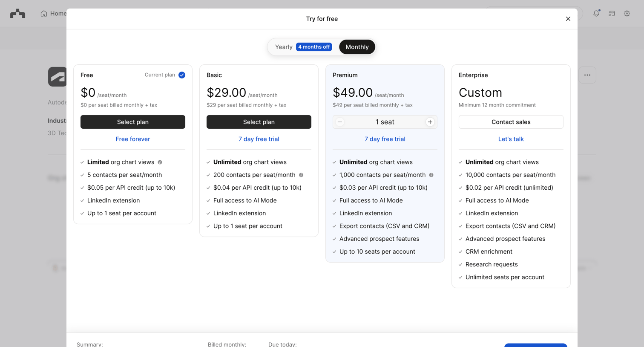Click 'Minimum 12 month commitment' text
Screen dimensions: 644x347
tap(497, 105)
